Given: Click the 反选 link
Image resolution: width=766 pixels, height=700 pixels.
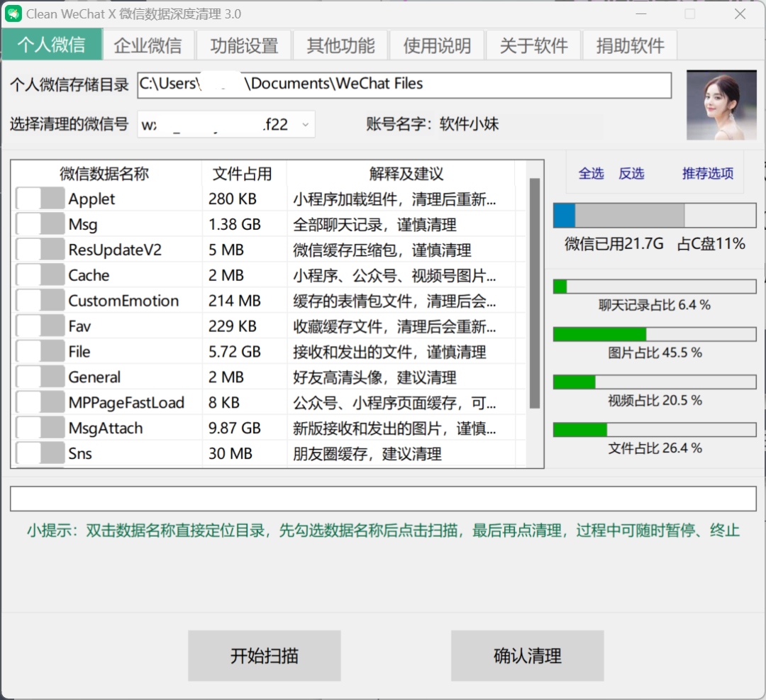Looking at the screenshot, I should click(x=631, y=174).
